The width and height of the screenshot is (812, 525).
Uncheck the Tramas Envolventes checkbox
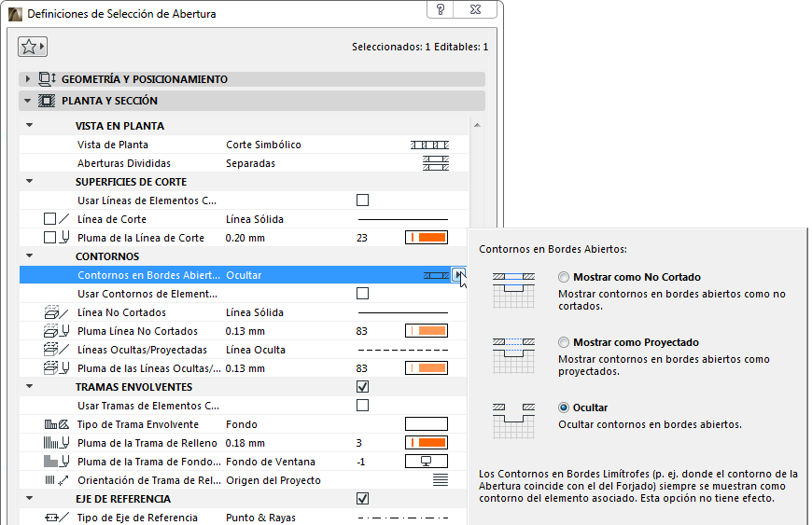[362, 387]
